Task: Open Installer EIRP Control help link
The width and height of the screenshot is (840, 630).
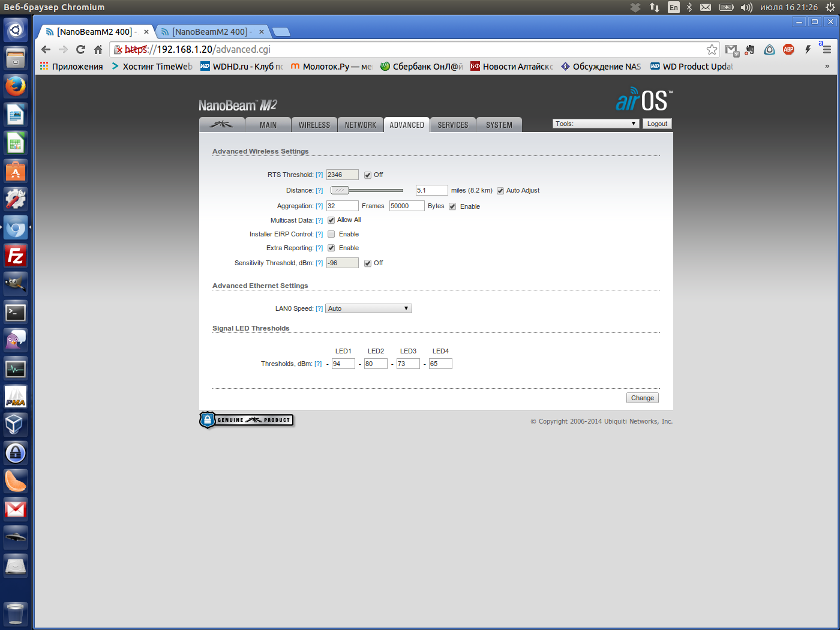Action: coord(319,235)
